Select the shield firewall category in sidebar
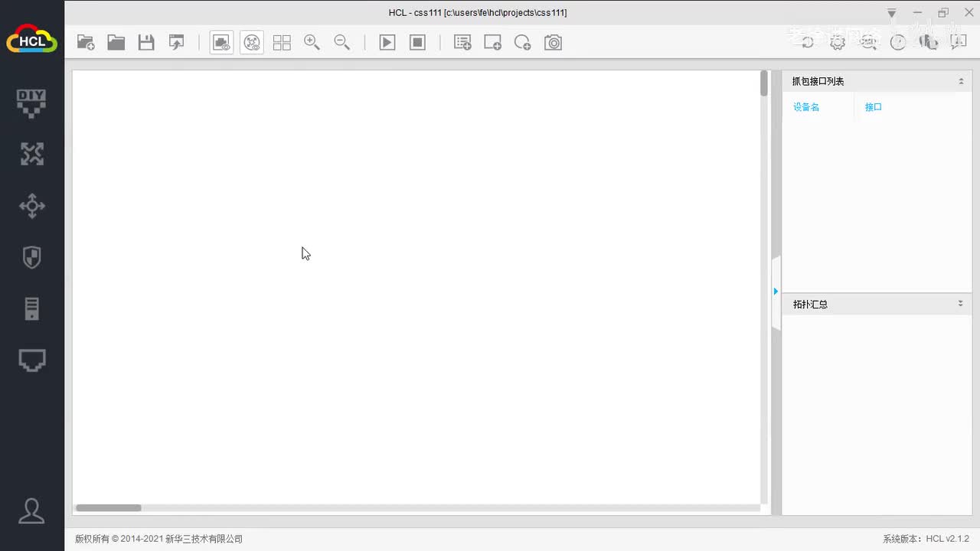Screen dimensions: 980x551 pyautogui.click(x=31, y=257)
